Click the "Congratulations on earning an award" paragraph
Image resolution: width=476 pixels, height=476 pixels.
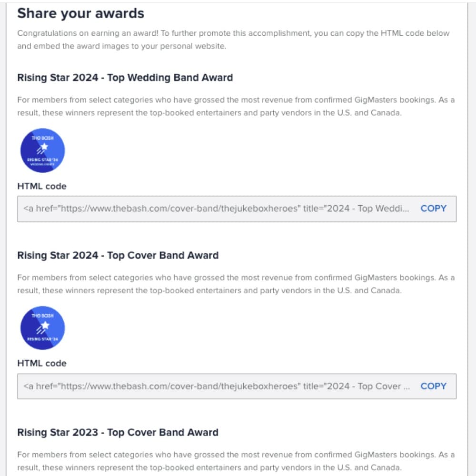click(233, 40)
